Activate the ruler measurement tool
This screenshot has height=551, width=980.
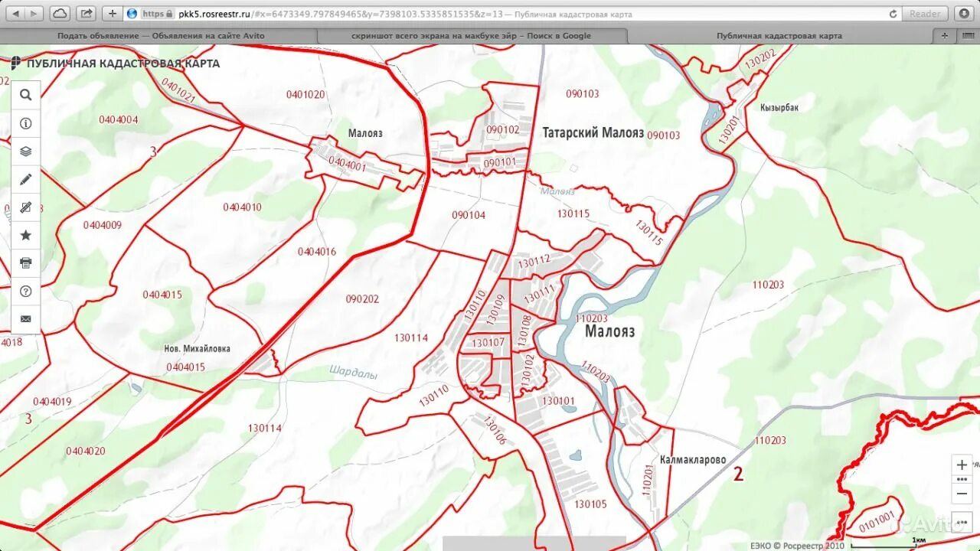pos(26,207)
